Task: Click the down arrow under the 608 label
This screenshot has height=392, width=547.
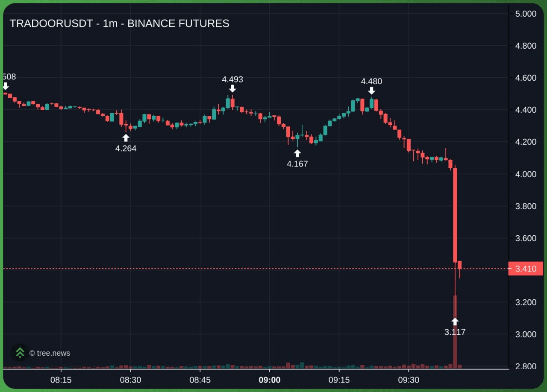Action: click(x=5, y=86)
